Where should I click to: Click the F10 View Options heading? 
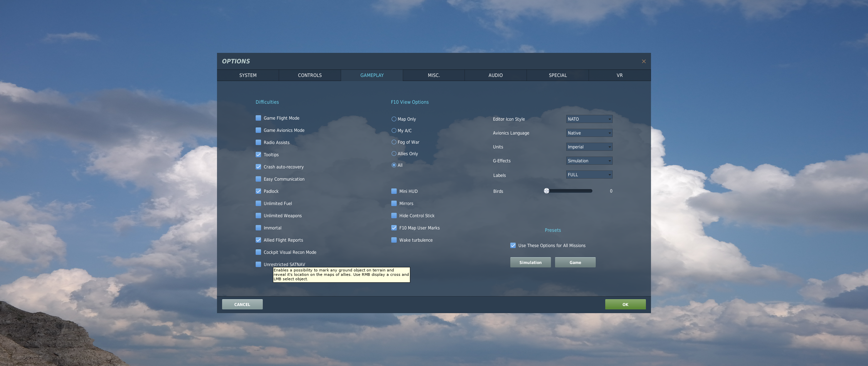tap(410, 102)
